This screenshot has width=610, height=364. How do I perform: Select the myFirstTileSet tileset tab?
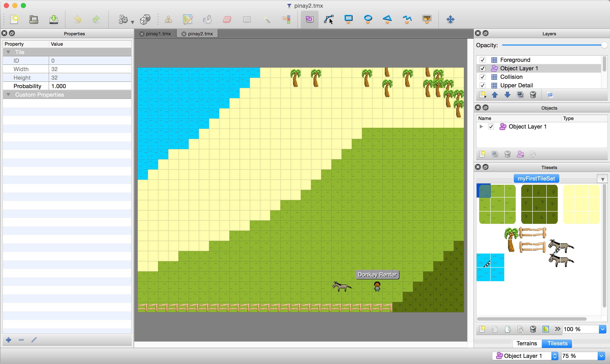[x=536, y=179]
